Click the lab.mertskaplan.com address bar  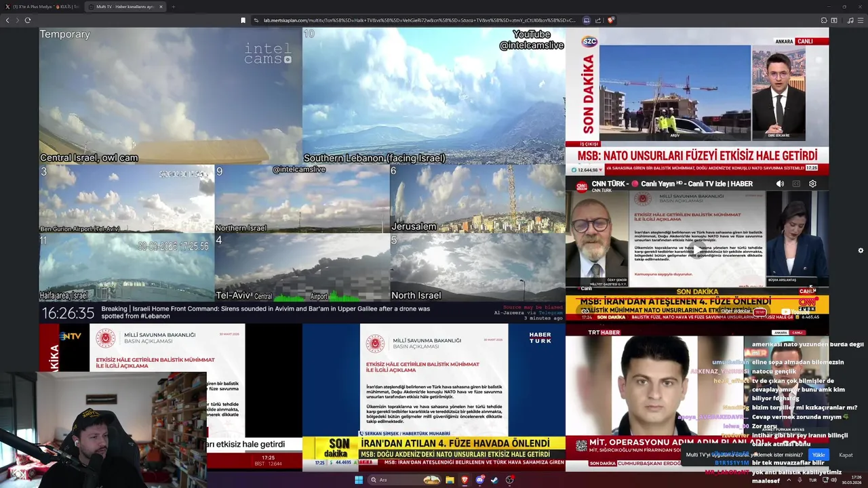coord(419,20)
